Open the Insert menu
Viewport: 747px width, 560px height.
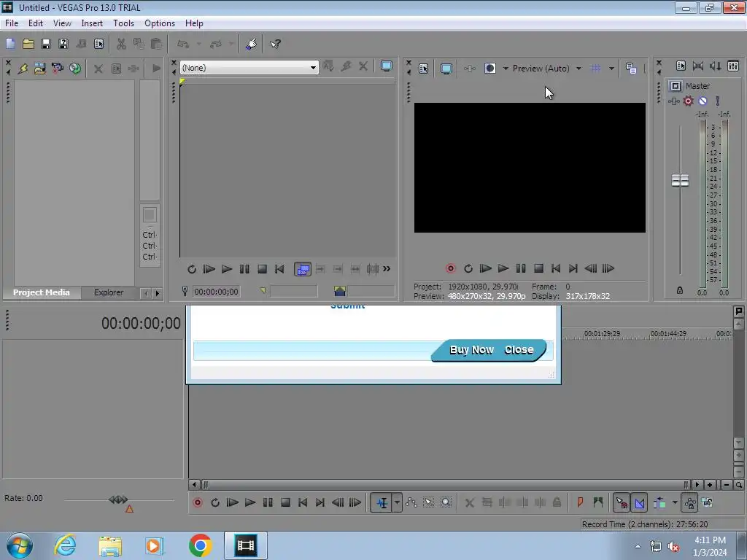tap(92, 23)
